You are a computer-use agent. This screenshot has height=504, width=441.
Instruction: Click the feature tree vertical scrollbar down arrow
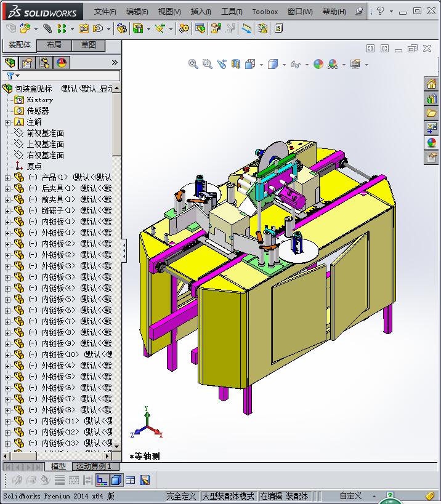[116, 447]
